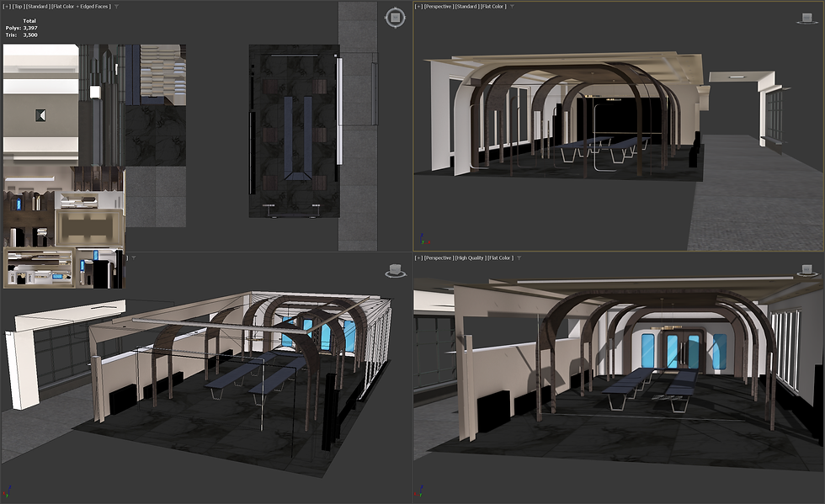Screen dimensions: 825x504
Task: Click filter funnel icon in bottom-left viewport
Action: pos(134,257)
